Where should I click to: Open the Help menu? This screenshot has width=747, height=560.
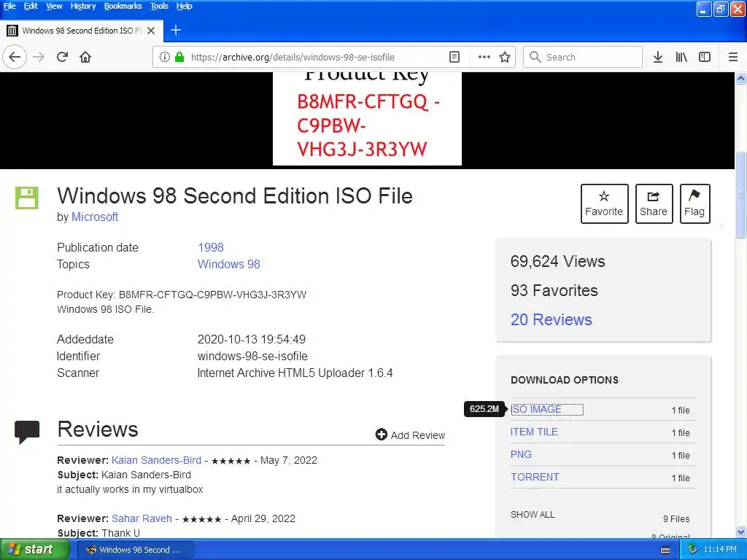[184, 6]
